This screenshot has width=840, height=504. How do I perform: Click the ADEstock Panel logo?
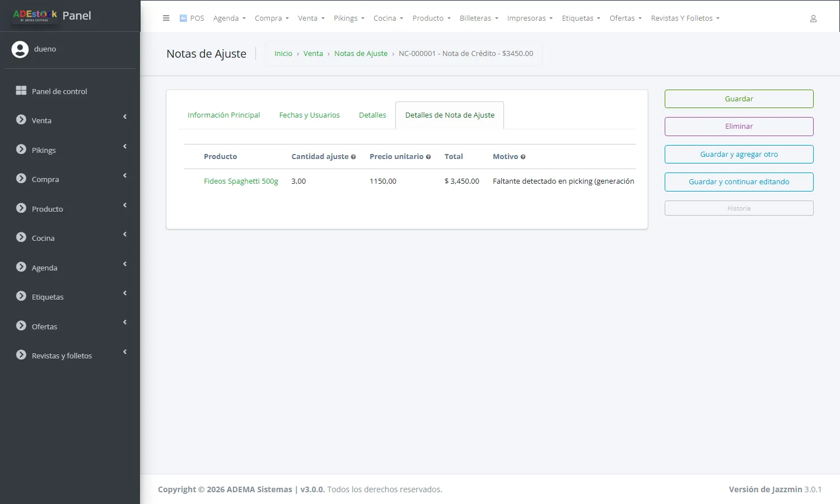coord(52,16)
